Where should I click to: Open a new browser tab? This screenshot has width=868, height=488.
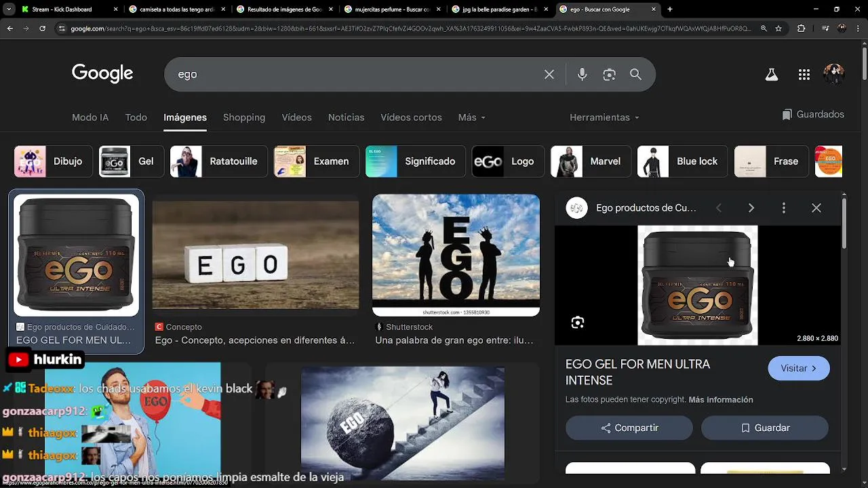(x=670, y=9)
